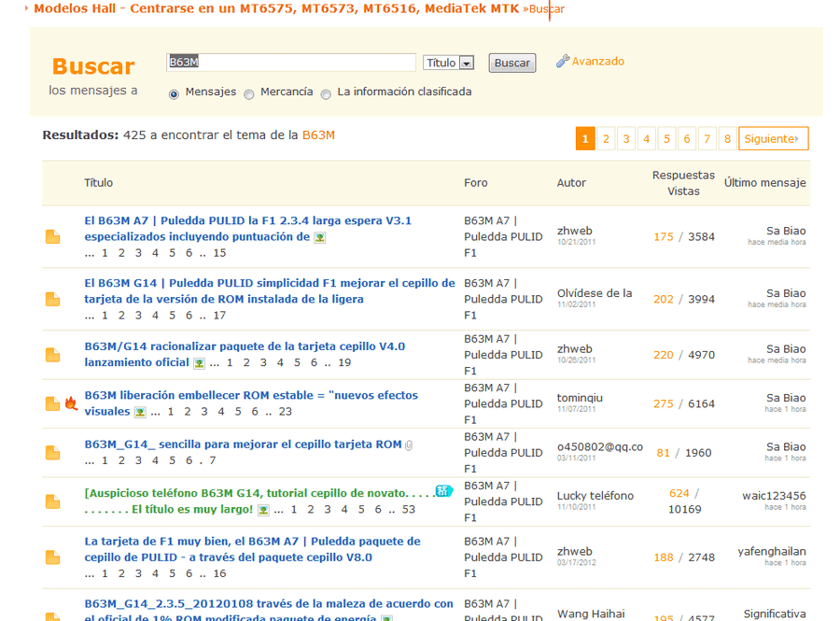
Task: Open green thread 'Auspicioso teléfono B63M G14'
Action: pos(259,501)
